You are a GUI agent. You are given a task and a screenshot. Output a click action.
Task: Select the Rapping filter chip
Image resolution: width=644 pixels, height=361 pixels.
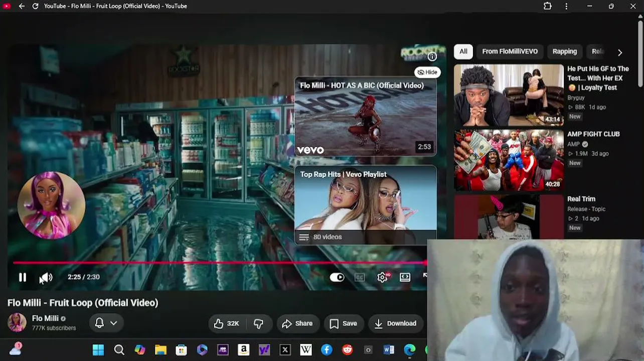click(x=565, y=52)
